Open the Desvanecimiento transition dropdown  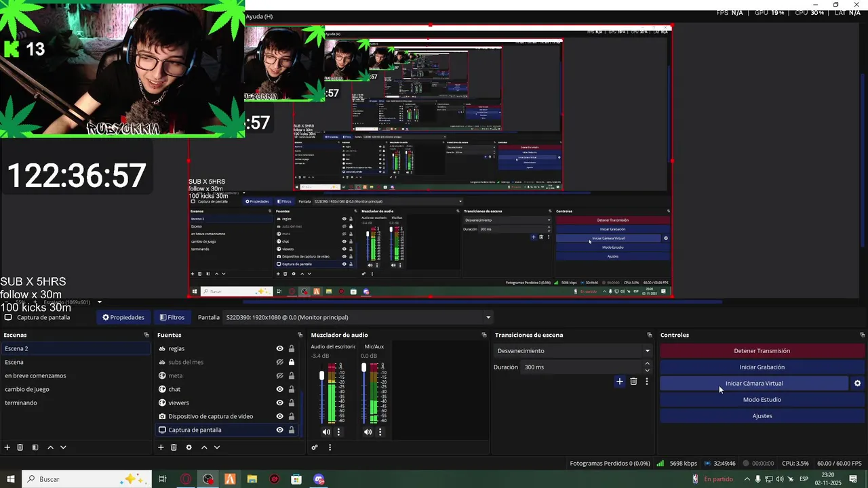tap(647, 351)
